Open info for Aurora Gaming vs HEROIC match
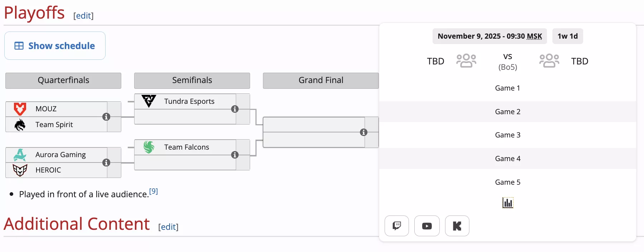 [x=106, y=163]
